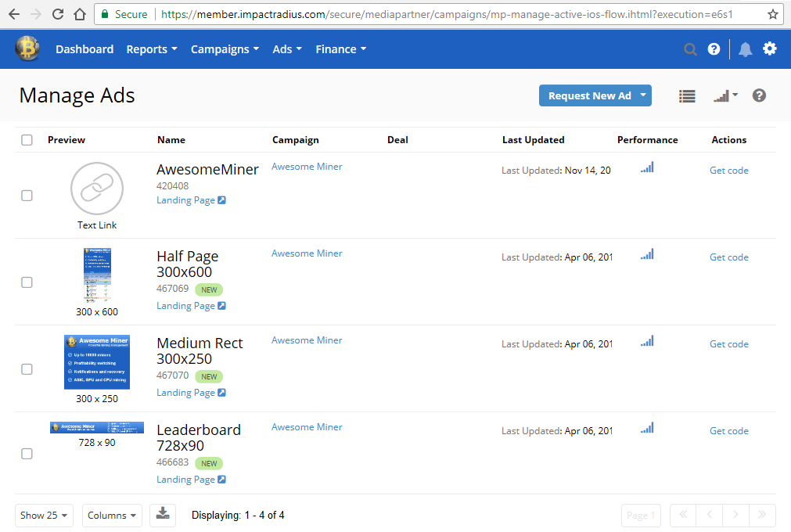Open Awesome Miner campaign in Medium Rect row

pyautogui.click(x=307, y=340)
